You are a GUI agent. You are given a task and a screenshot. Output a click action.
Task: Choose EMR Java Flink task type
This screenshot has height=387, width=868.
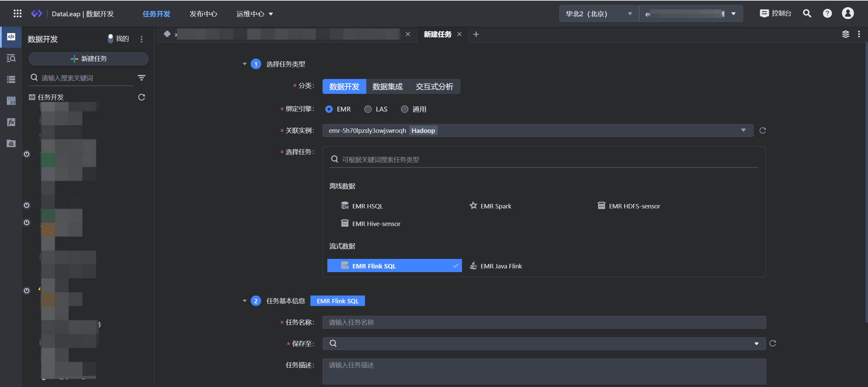[x=496, y=266]
